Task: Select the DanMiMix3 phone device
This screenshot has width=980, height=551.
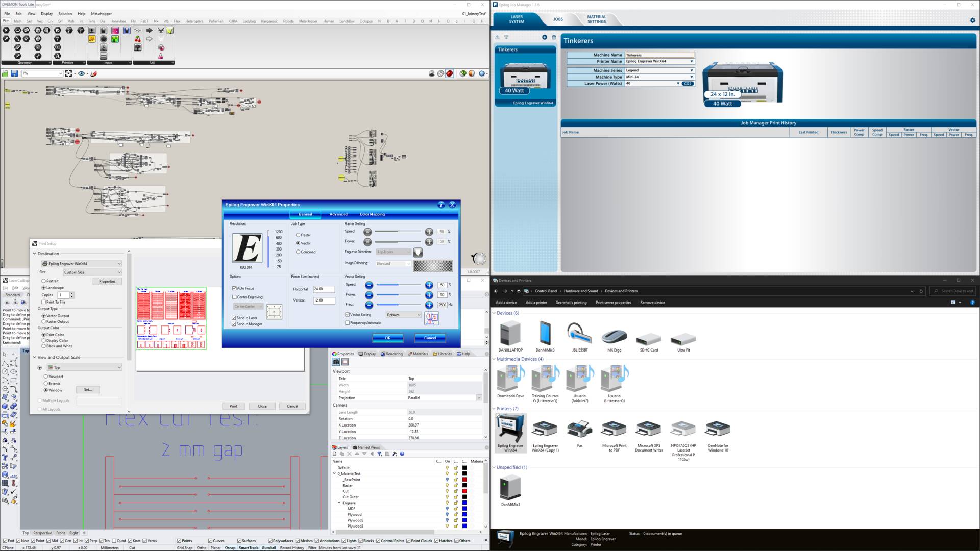Action: [545, 337]
